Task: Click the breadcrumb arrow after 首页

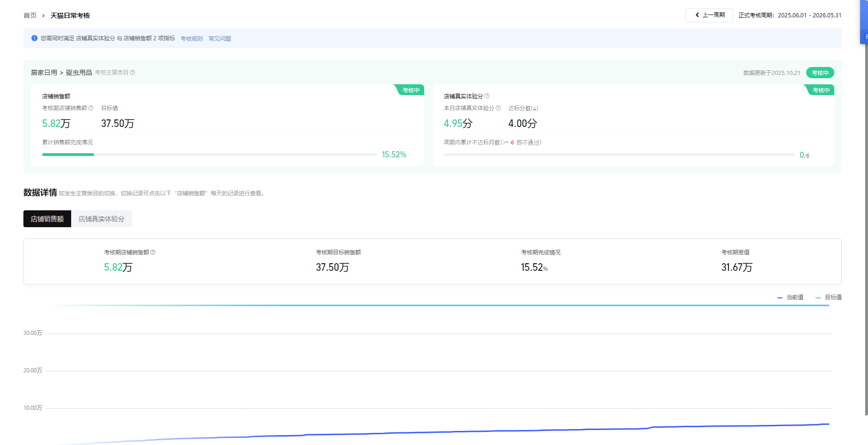Action: tap(44, 16)
